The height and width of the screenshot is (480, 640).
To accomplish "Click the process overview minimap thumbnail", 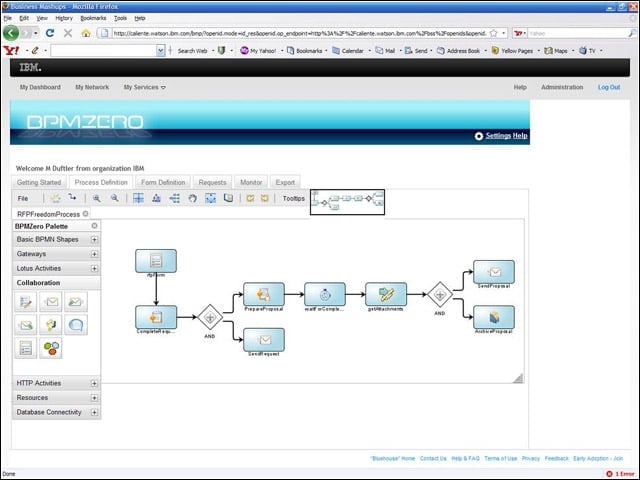I will (347, 202).
